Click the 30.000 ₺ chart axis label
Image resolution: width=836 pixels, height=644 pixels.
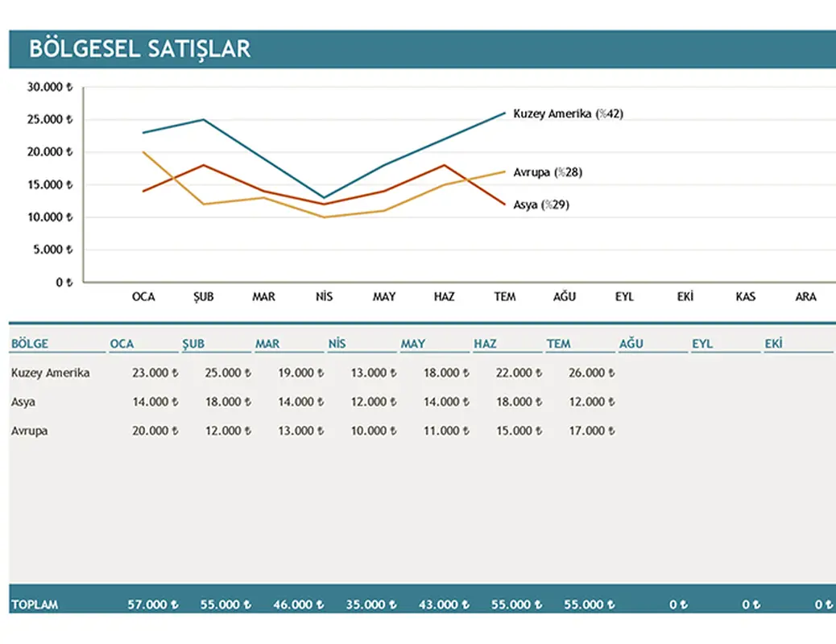point(50,88)
